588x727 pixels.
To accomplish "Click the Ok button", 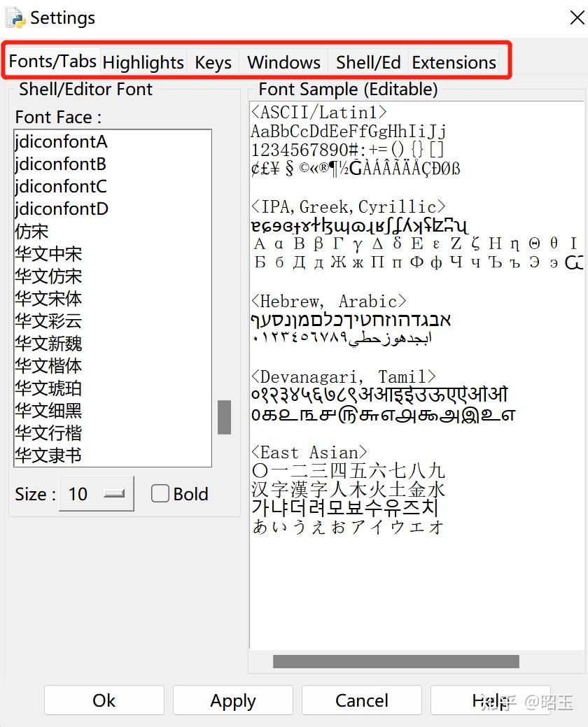I will pyautogui.click(x=104, y=700).
